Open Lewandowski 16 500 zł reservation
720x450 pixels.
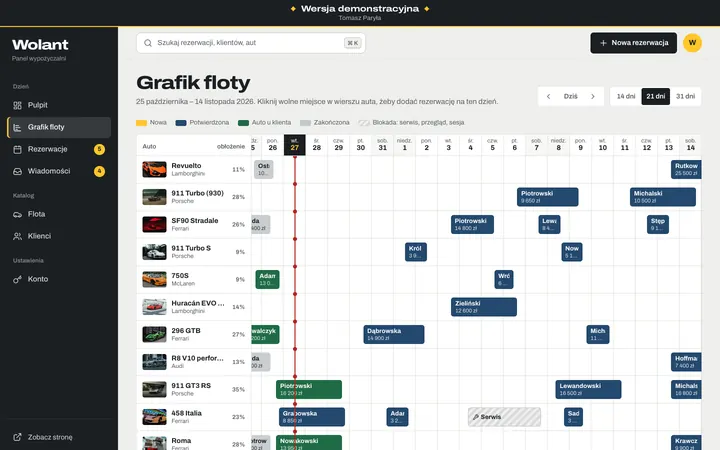[x=588, y=390]
